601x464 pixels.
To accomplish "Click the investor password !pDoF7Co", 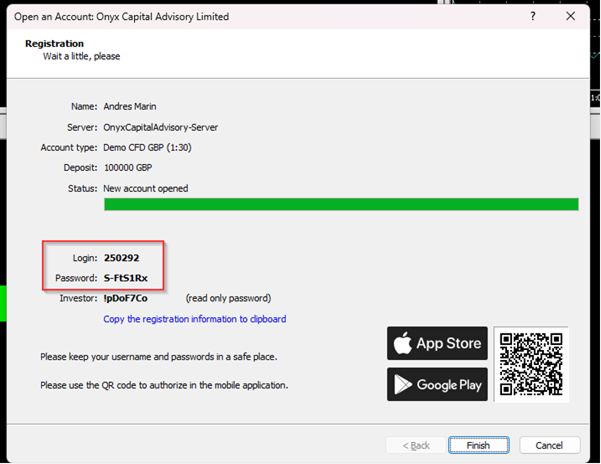I will pos(126,298).
